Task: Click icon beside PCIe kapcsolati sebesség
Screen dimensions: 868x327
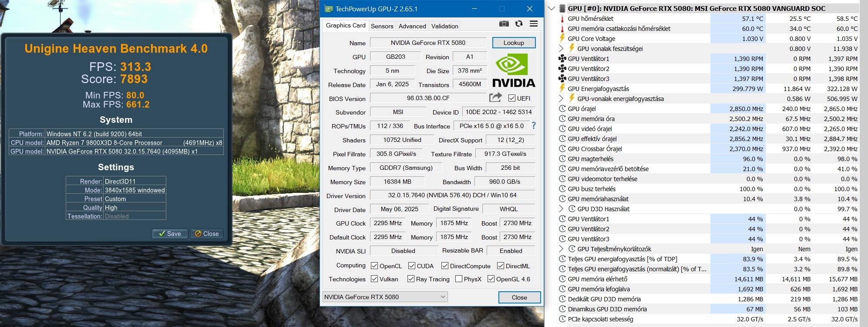Action: click(x=562, y=319)
